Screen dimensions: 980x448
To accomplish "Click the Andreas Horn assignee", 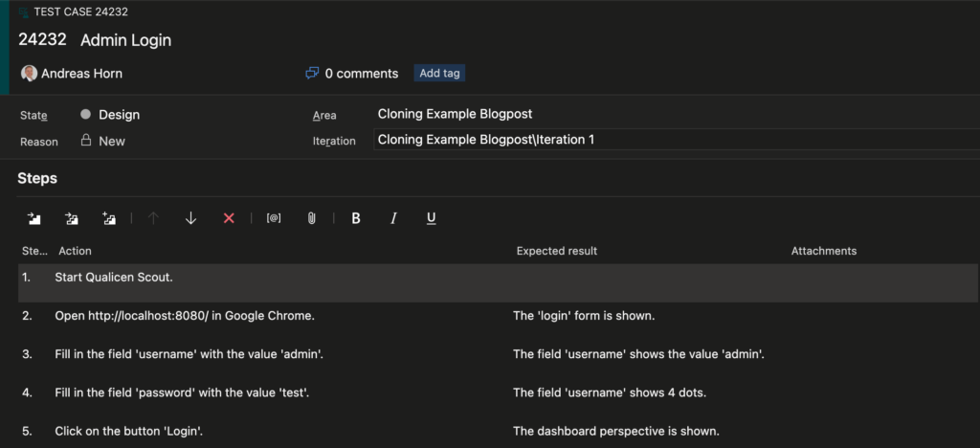I will tap(81, 73).
